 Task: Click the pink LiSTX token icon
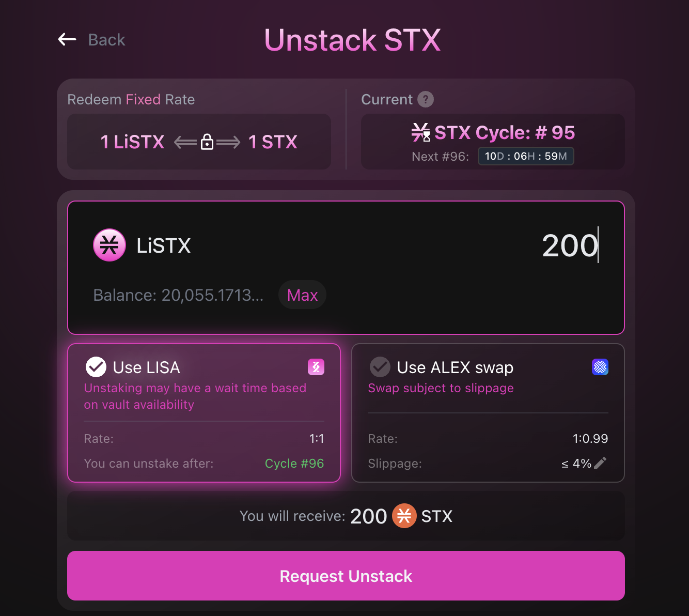[x=109, y=245]
